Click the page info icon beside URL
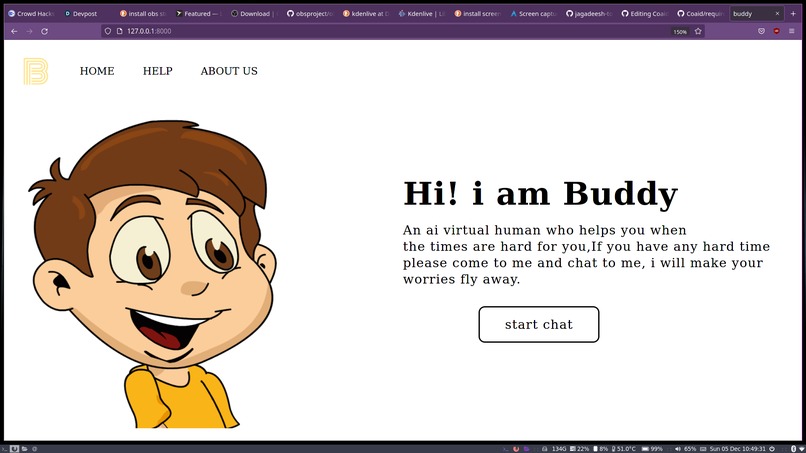Viewport: 806px width, 453px height. tap(119, 31)
